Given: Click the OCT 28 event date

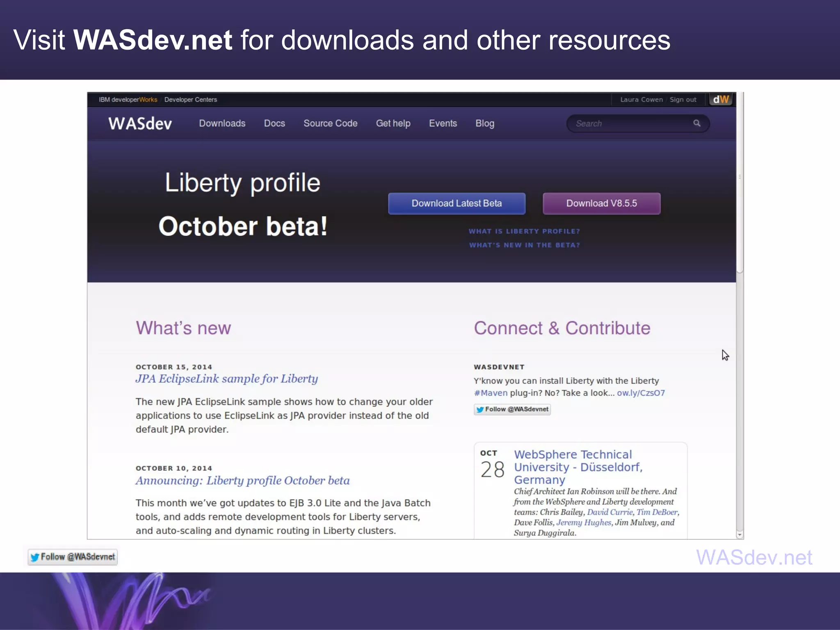Looking at the screenshot, I should pos(492,465).
